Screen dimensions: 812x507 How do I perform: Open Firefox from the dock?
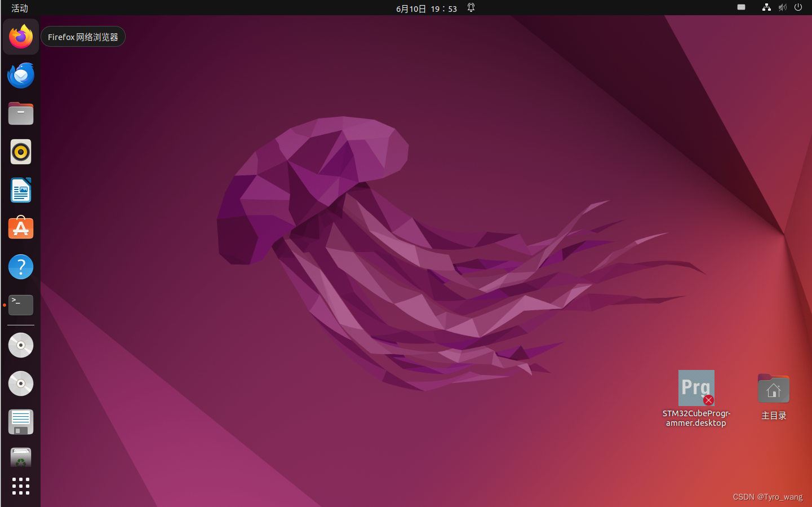(20, 36)
